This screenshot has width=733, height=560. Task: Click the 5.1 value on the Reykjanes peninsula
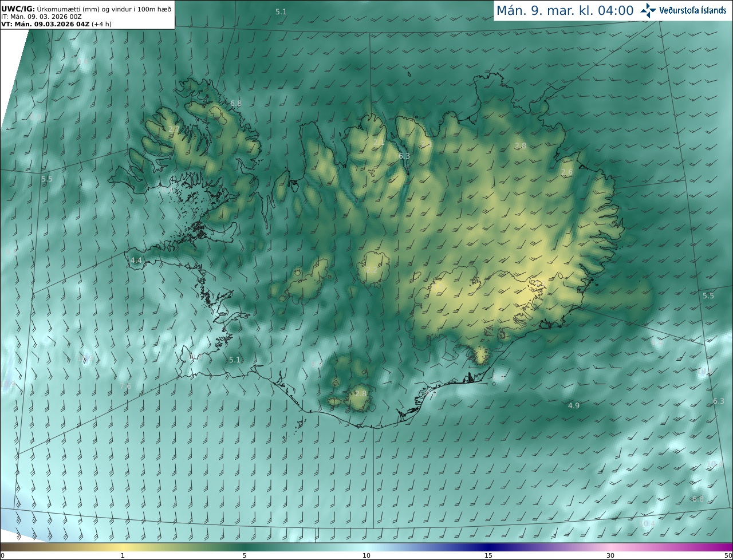[x=235, y=360]
